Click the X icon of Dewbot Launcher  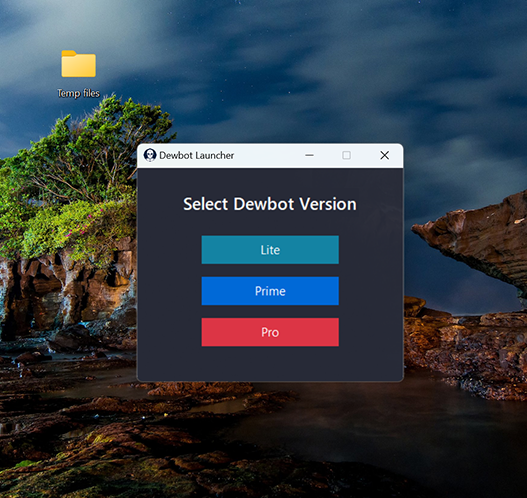pos(384,155)
